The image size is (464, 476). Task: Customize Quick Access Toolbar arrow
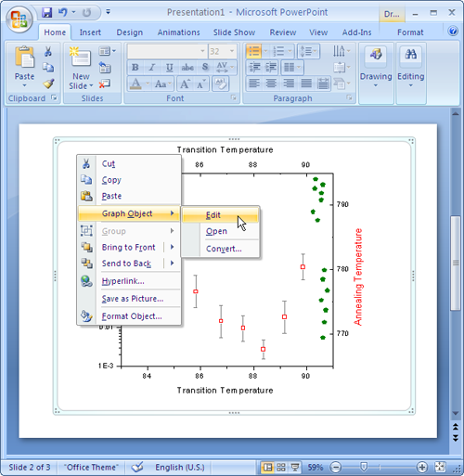click(108, 12)
